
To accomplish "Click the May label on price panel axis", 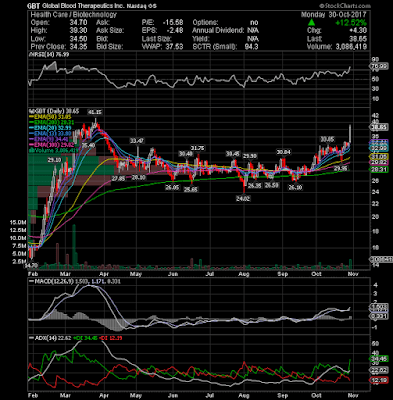I will (x=136, y=274).
